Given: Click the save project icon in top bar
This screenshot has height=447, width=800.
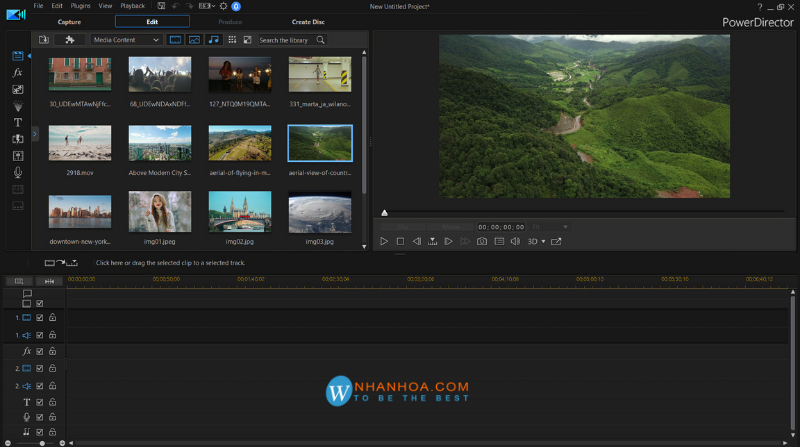Looking at the screenshot, I should coord(161,6).
